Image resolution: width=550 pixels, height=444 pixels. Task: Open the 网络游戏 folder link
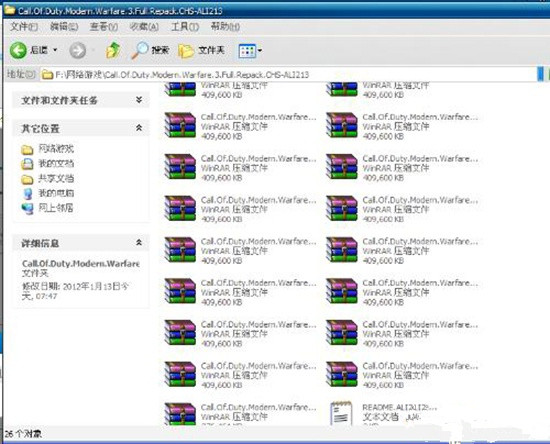pos(56,149)
